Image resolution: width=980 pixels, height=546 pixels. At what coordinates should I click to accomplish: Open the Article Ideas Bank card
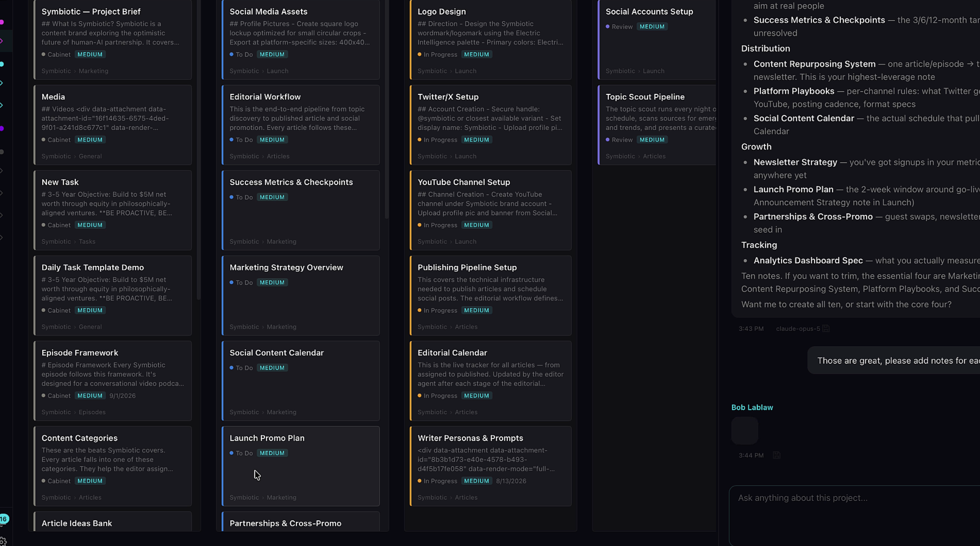click(113, 522)
